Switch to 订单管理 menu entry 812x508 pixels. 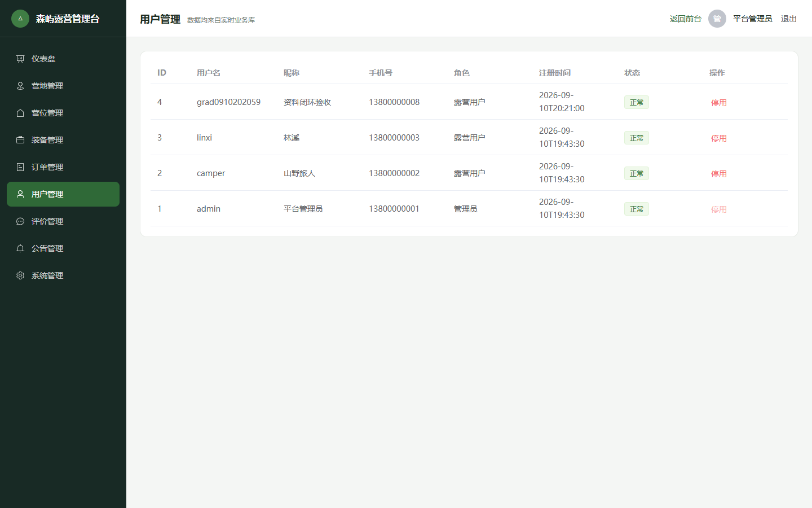click(x=63, y=167)
